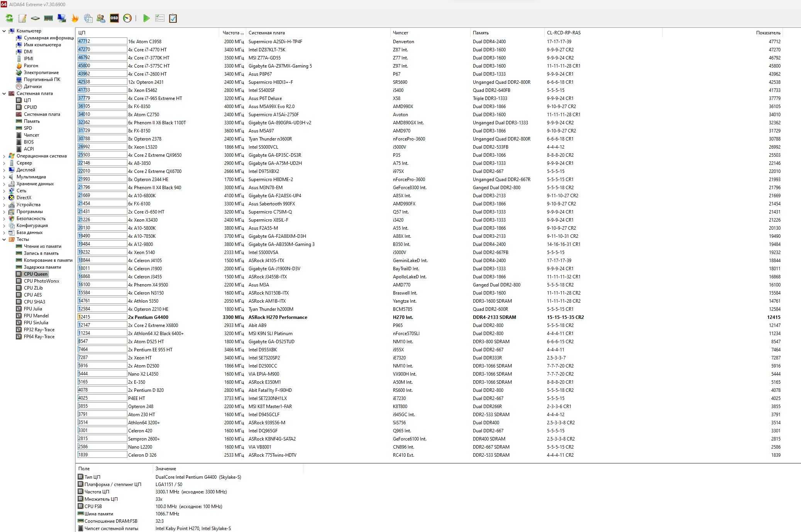Sort by the Память column header

pyautogui.click(x=507, y=33)
